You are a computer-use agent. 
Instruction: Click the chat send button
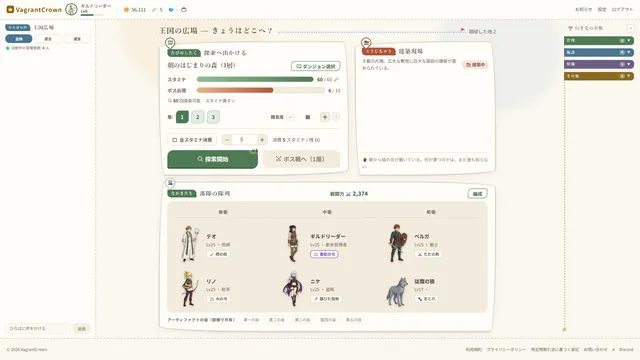click(x=82, y=329)
